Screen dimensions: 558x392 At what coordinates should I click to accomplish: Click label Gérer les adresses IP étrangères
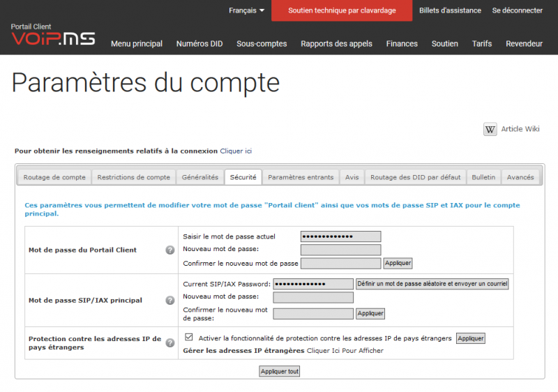[x=243, y=351]
